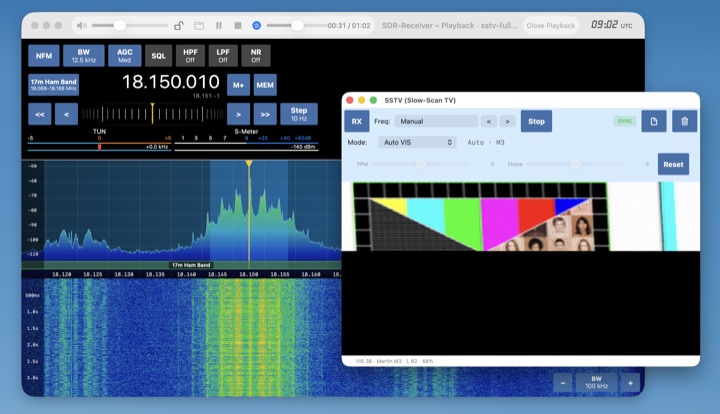The image size is (720, 414).
Task: Save the SSTV image with document icon
Action: click(654, 121)
